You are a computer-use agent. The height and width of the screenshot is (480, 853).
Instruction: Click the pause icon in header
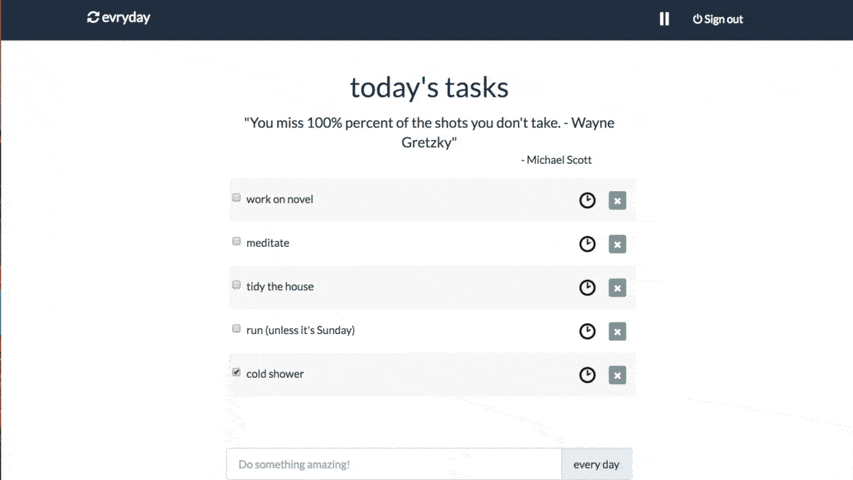click(664, 19)
